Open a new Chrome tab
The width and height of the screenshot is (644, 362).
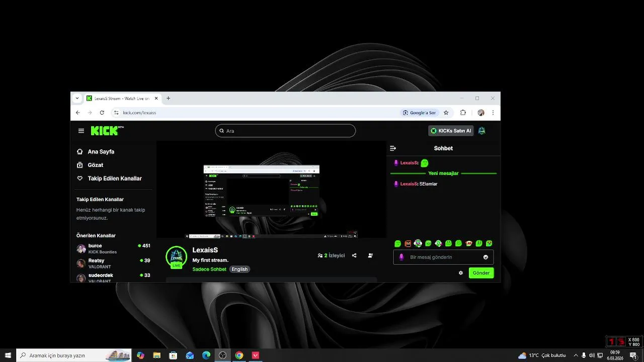click(x=168, y=99)
